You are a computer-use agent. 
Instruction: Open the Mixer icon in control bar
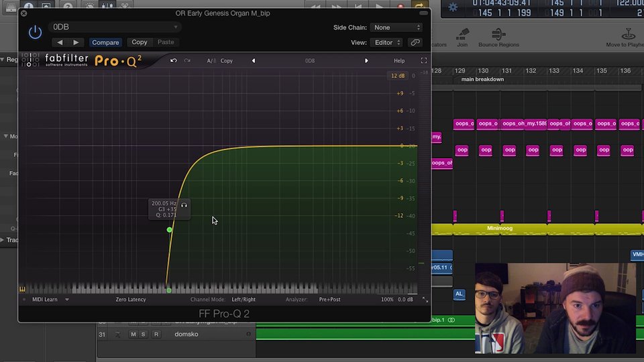[x=107, y=6]
